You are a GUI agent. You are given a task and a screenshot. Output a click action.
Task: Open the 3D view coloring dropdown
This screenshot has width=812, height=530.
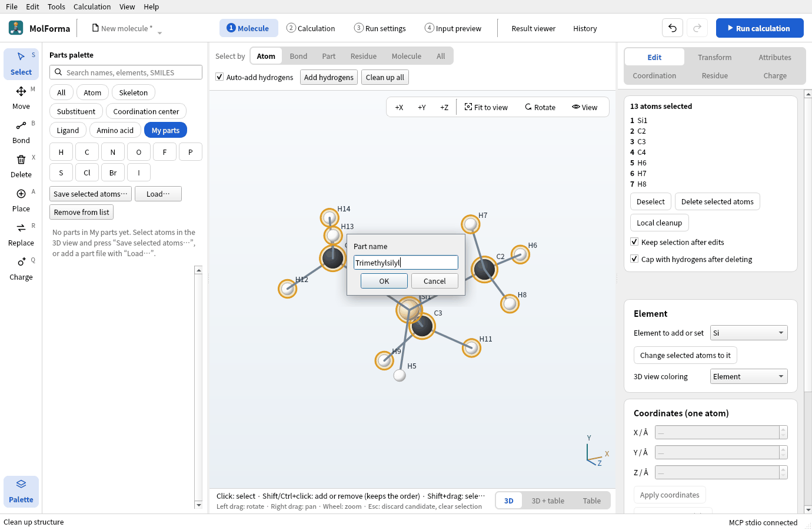point(749,376)
